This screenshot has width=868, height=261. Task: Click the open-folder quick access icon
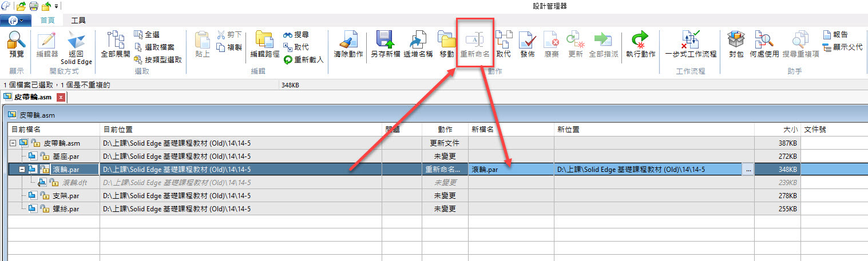[x=21, y=6]
